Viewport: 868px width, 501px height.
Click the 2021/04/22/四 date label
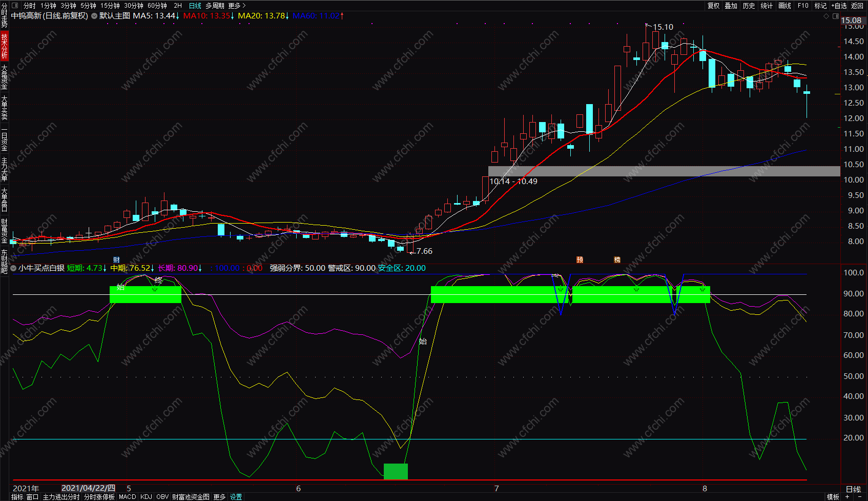[88, 488]
